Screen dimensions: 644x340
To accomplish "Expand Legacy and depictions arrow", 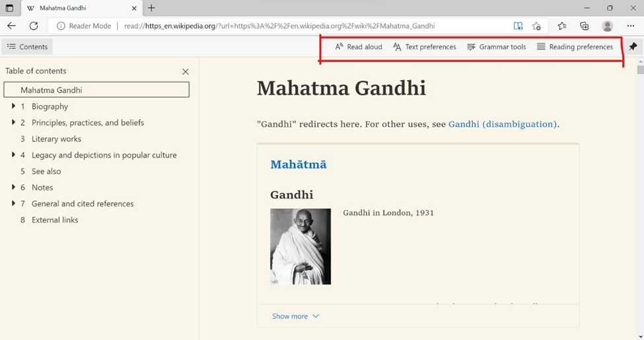I will click(13, 155).
